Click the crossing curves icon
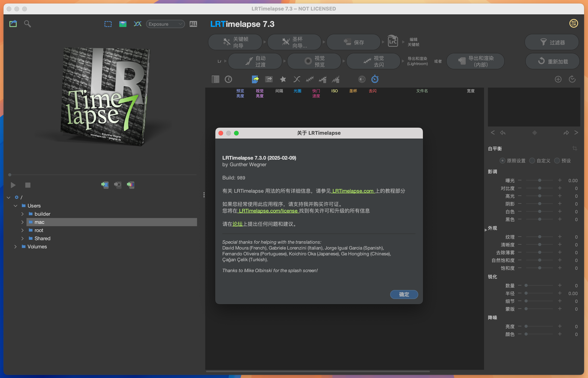 pyautogui.click(x=137, y=24)
